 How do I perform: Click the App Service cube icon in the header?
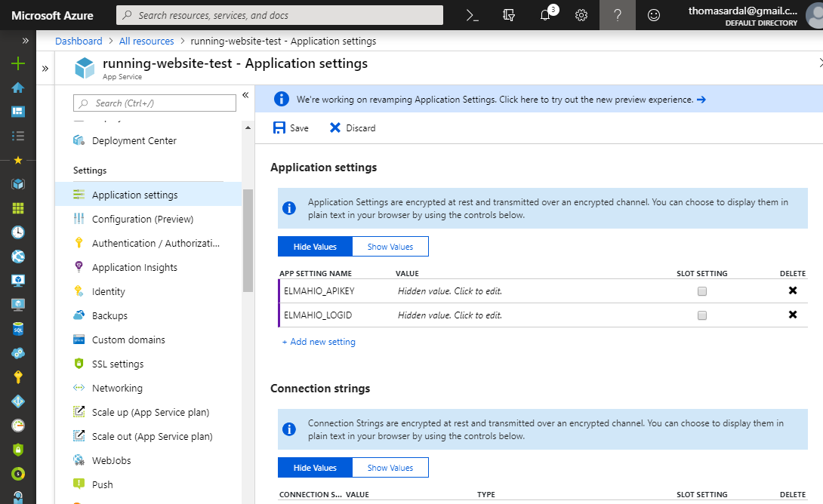point(85,68)
